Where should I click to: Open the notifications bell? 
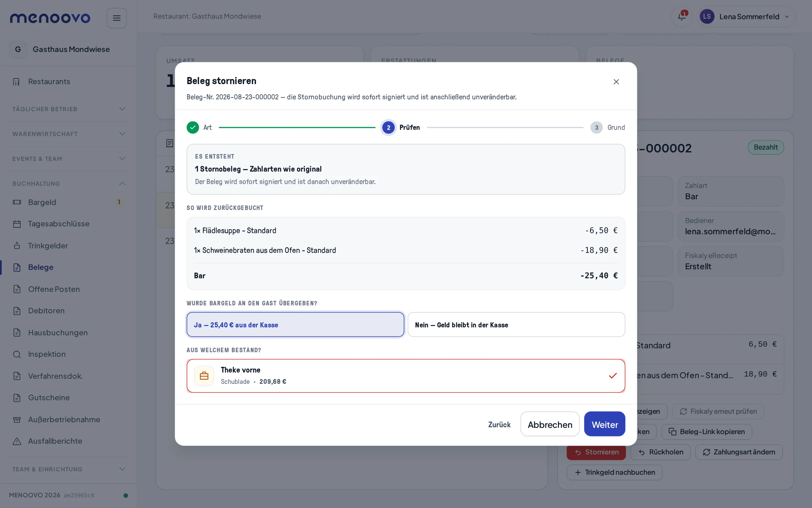[681, 16]
